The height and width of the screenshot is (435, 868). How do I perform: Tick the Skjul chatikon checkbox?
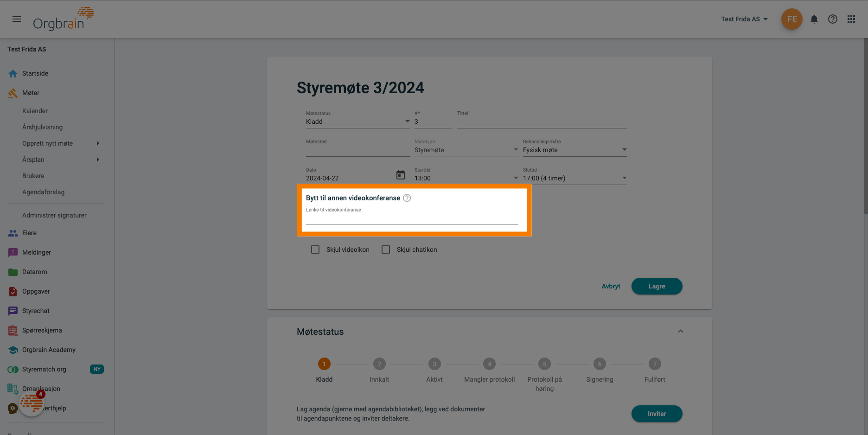(x=386, y=249)
